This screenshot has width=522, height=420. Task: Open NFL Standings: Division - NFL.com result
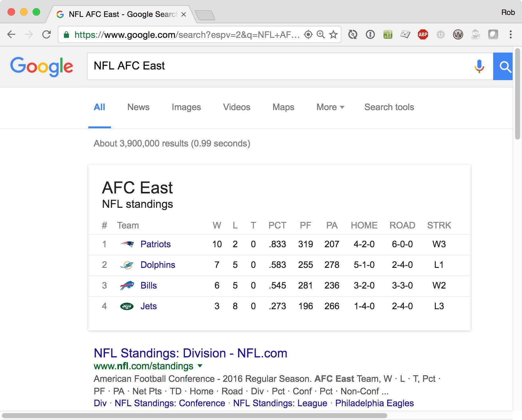(191, 353)
